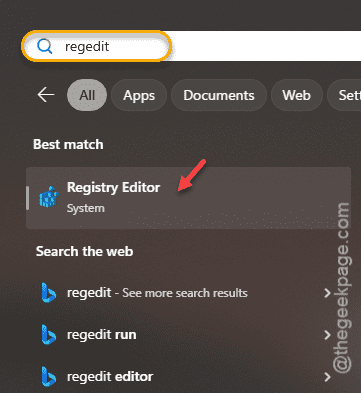This screenshot has height=393, width=361.
Task: Expand the 'regedit' web result chevron
Action: pyautogui.click(x=327, y=293)
